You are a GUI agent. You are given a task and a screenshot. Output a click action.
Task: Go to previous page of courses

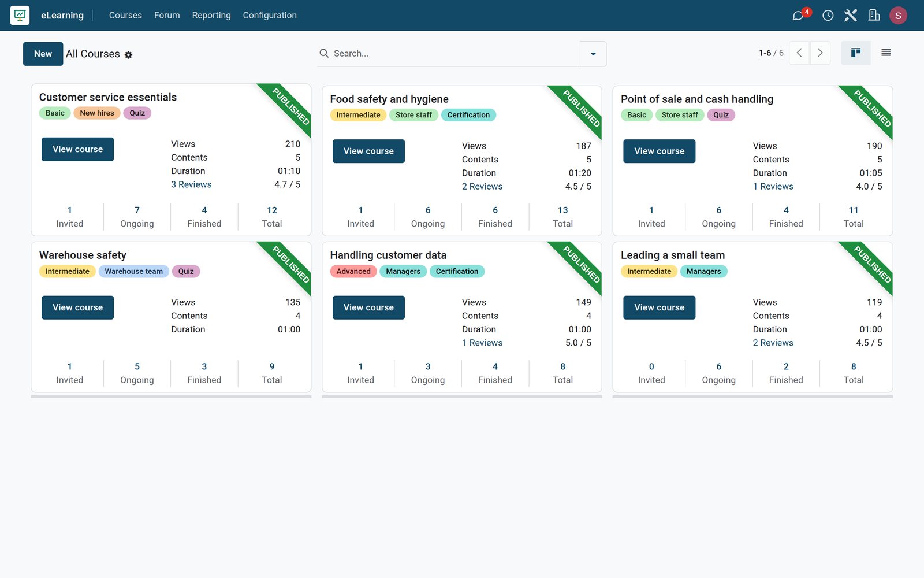[799, 53]
